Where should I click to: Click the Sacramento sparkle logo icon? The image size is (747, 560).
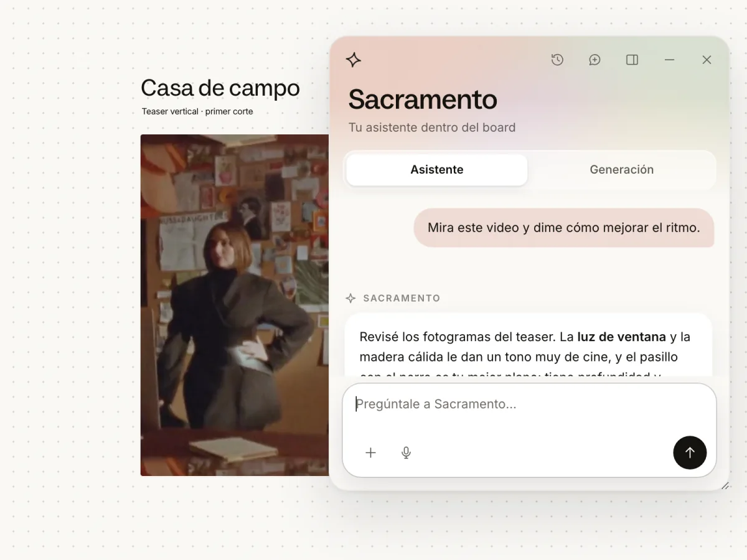coord(354,60)
